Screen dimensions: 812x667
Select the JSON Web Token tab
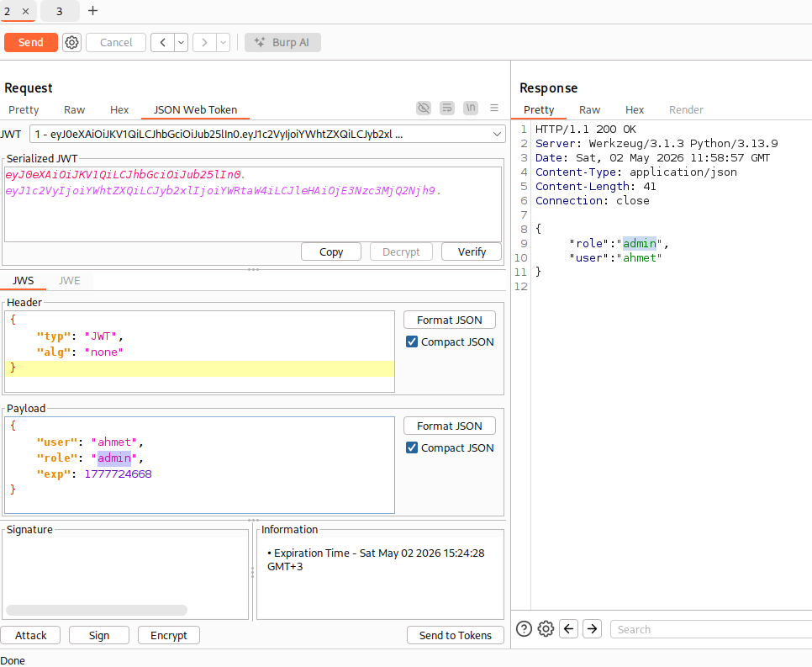195,110
